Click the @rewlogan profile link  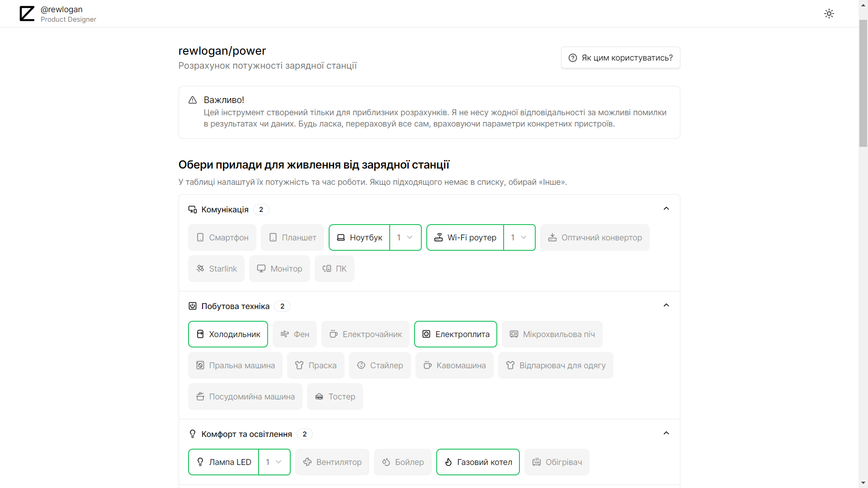click(x=61, y=9)
